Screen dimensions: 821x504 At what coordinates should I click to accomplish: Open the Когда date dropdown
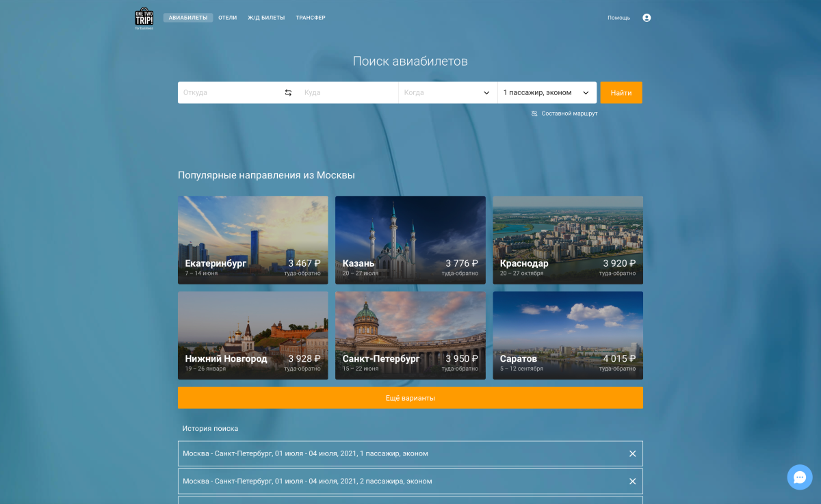pyautogui.click(x=448, y=93)
